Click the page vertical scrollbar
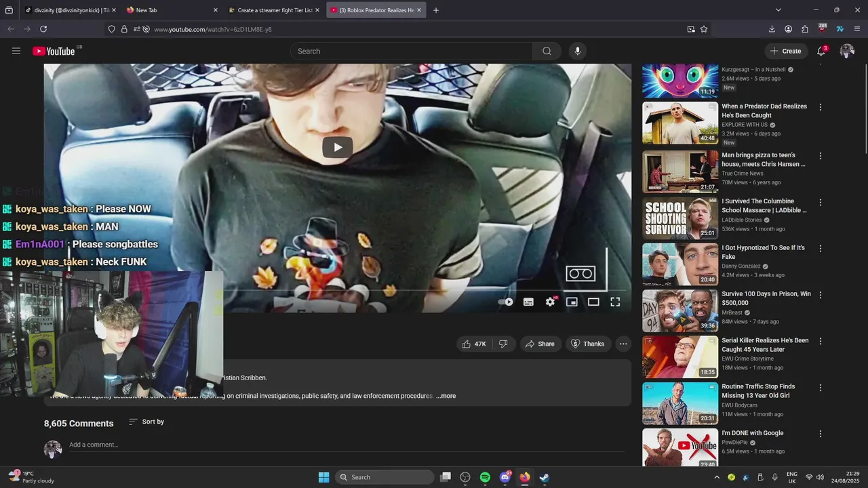This screenshot has height=488, width=868. pyautogui.click(x=865, y=108)
